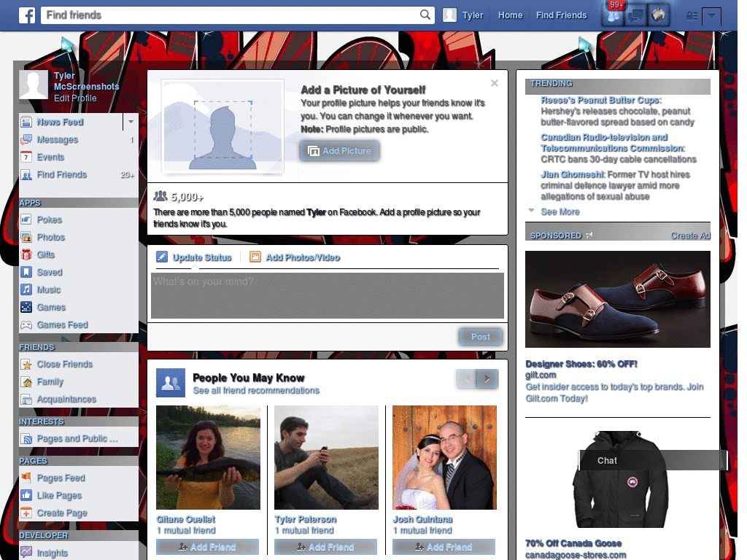Click the Acquaintances list icon

[x=26, y=399]
